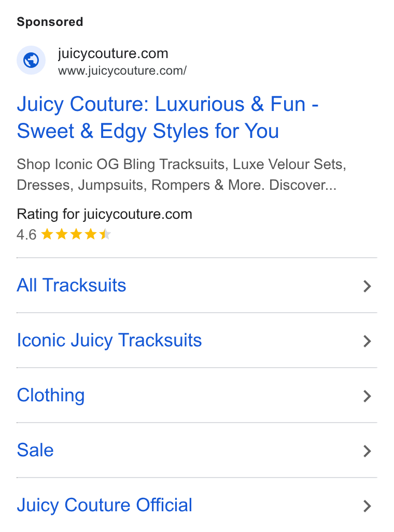Click the ad description about Bling Tracksuits

coord(181,175)
